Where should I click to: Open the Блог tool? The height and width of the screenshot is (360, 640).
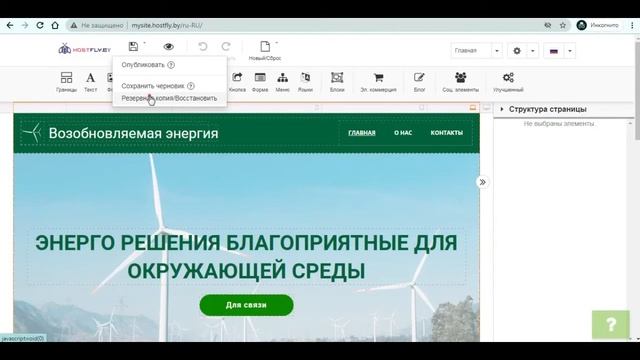(x=419, y=82)
